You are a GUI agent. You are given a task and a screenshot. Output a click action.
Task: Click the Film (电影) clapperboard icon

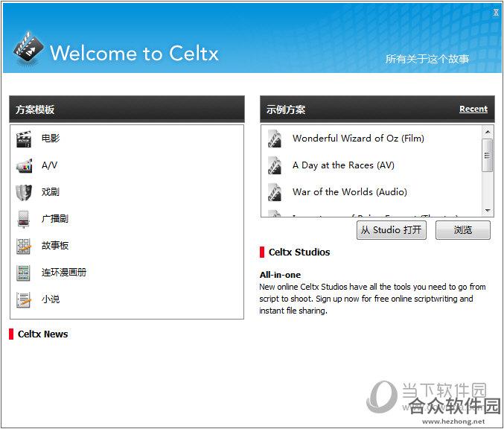[x=24, y=139]
